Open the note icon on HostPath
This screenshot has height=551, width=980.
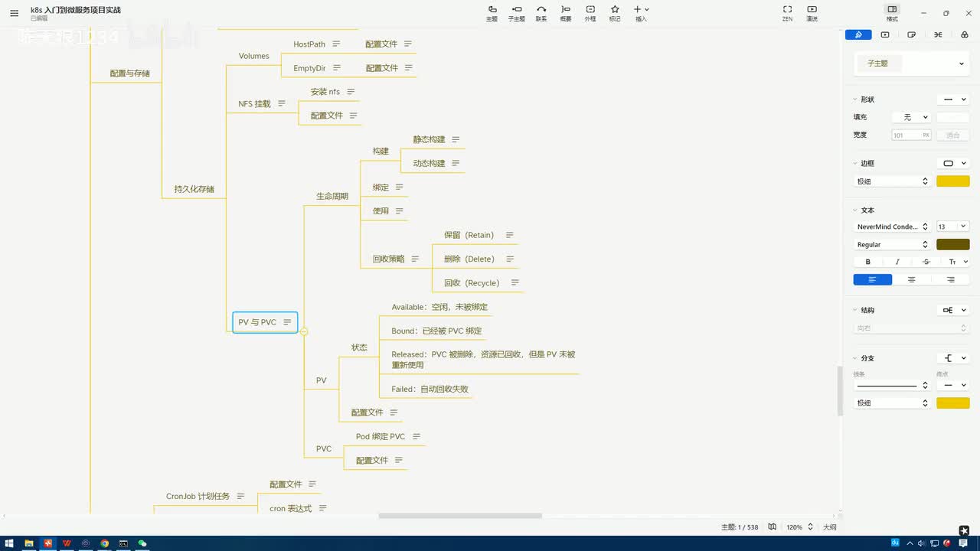[336, 44]
